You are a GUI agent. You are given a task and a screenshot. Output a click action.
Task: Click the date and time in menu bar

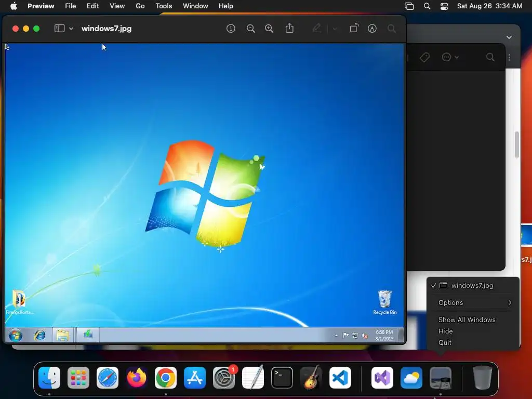(x=489, y=6)
